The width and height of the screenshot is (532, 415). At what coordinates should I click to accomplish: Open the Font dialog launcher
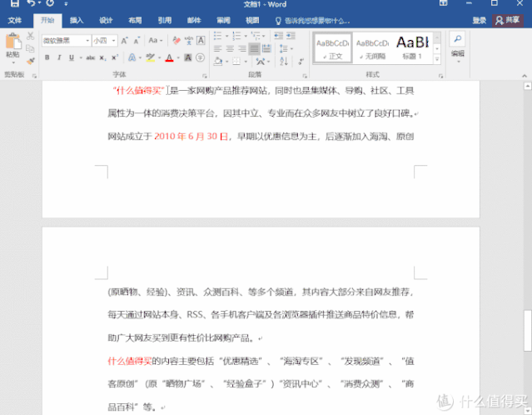[204, 76]
